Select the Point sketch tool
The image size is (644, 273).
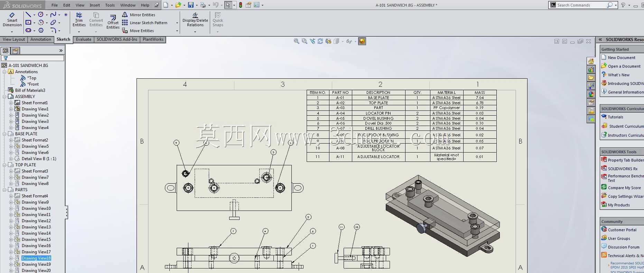pyautogui.click(x=66, y=15)
